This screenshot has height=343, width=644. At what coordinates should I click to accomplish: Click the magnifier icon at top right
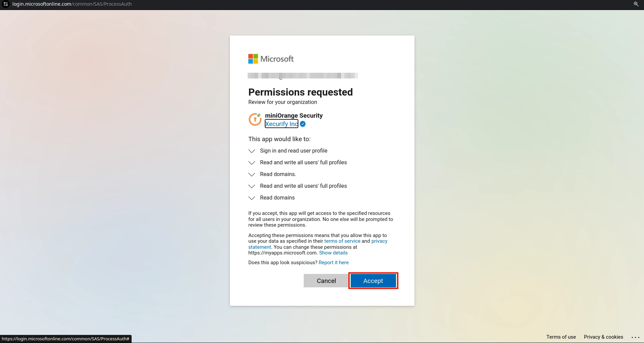[x=636, y=4]
